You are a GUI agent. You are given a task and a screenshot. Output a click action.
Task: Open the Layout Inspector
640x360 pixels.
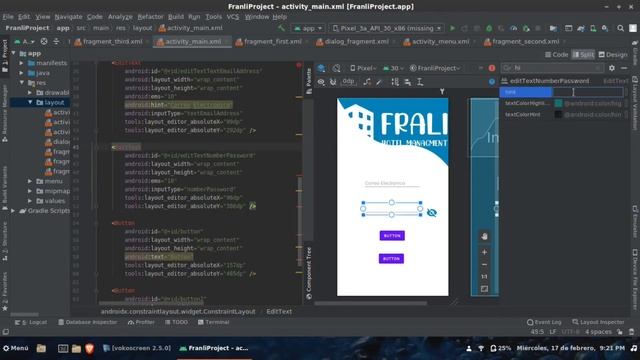tap(598, 322)
